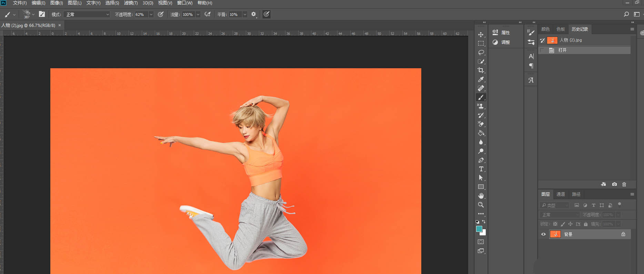Expand the 不透明度 opacity slider dropdown

[x=151, y=14]
